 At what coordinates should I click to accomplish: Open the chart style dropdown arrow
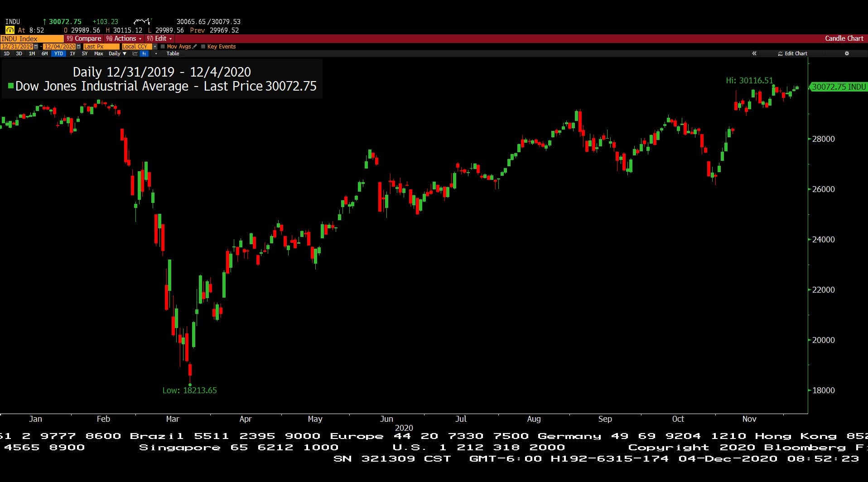(156, 53)
